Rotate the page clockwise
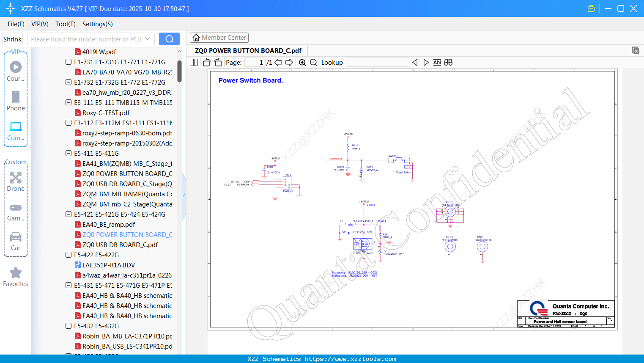The height and width of the screenshot is (363, 644). [218, 62]
